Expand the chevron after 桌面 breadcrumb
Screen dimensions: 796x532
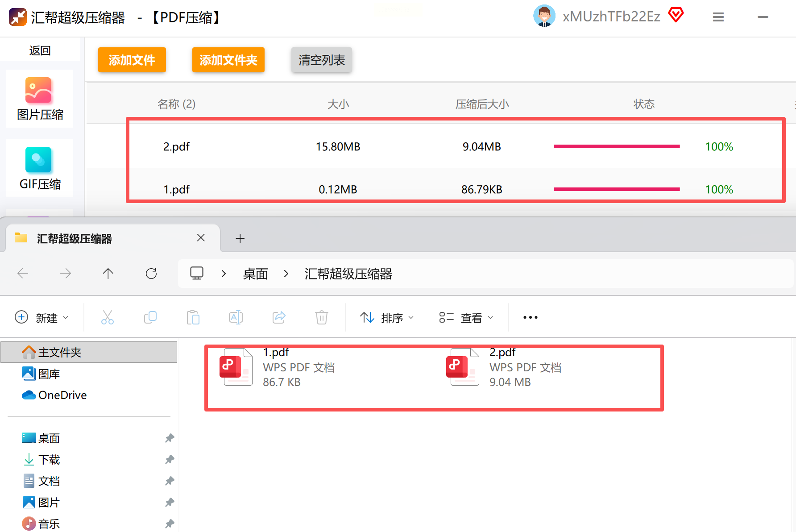point(286,273)
